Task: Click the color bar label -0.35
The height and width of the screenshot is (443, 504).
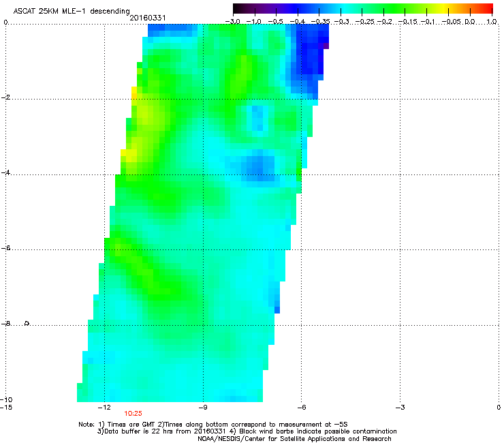Action: click(321, 22)
